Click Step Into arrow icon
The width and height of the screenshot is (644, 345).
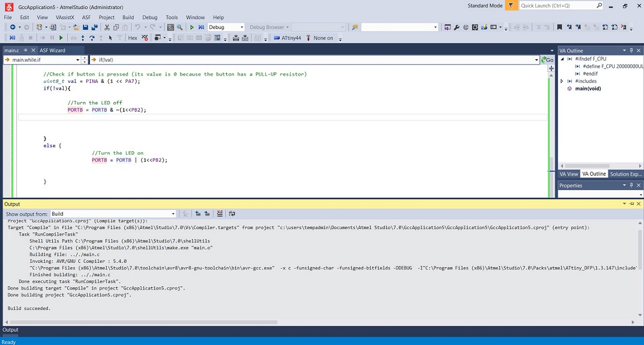(83, 38)
